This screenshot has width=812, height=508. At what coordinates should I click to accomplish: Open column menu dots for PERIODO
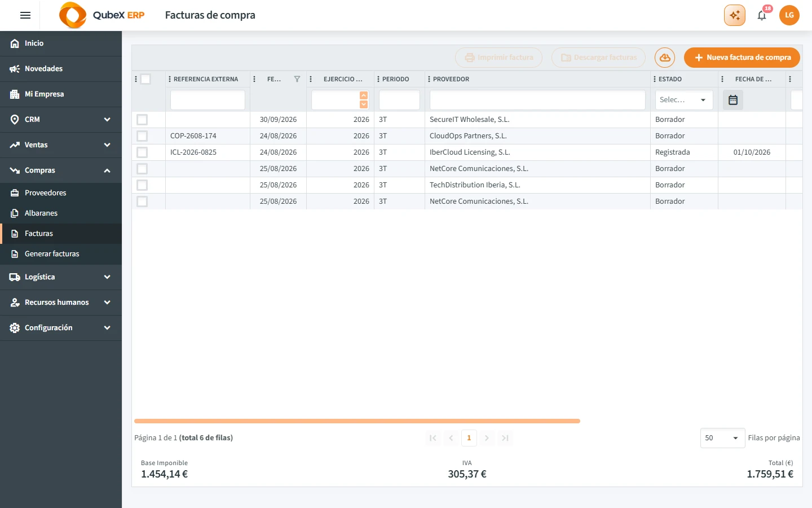coord(378,79)
